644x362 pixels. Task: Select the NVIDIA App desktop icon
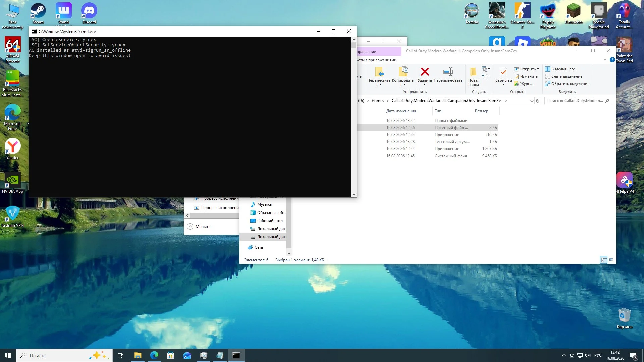pos(12,183)
